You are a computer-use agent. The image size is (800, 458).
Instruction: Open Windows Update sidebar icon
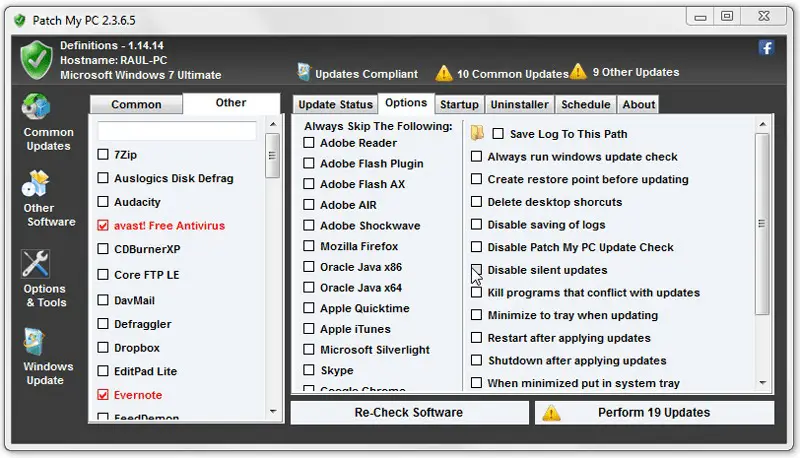(x=34, y=342)
